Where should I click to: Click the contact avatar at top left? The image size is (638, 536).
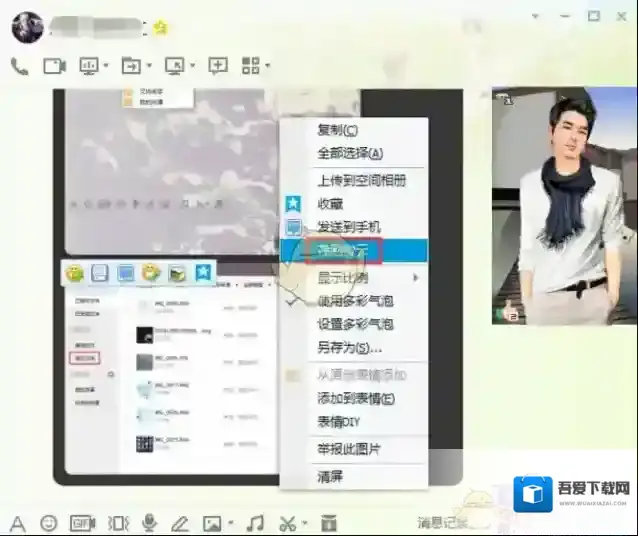pos(28,27)
